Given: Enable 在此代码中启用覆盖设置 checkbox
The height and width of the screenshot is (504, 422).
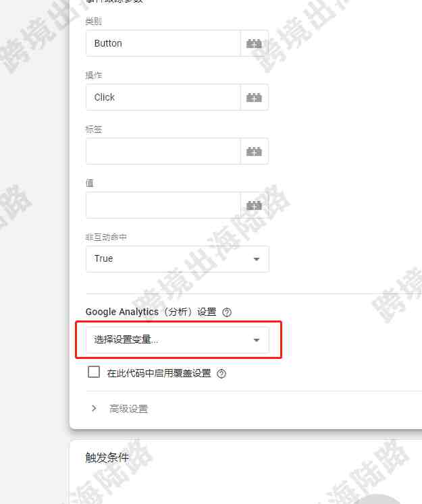Looking at the screenshot, I should coord(94,372).
